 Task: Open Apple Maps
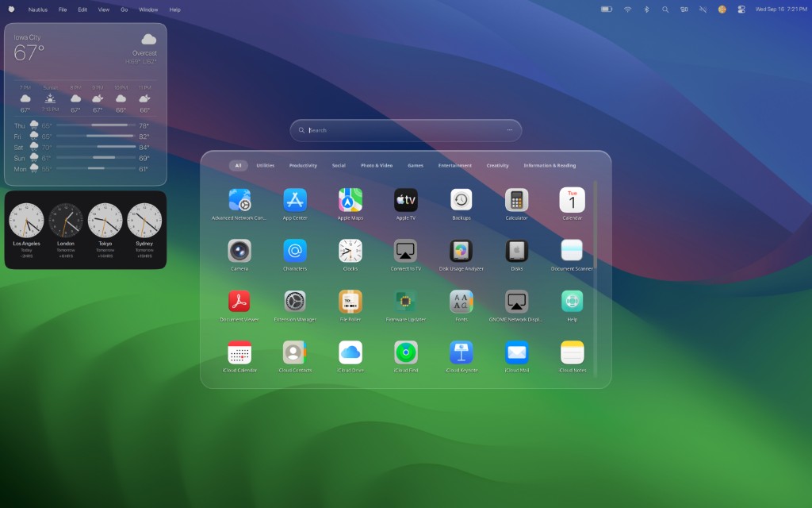click(x=350, y=200)
